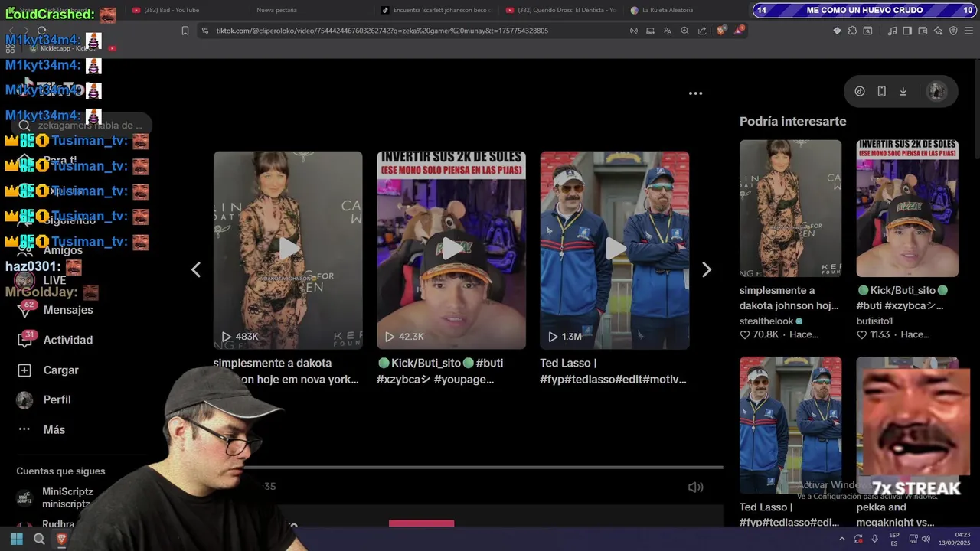Seek on the video progress bar
980x551 pixels.
click(482, 467)
